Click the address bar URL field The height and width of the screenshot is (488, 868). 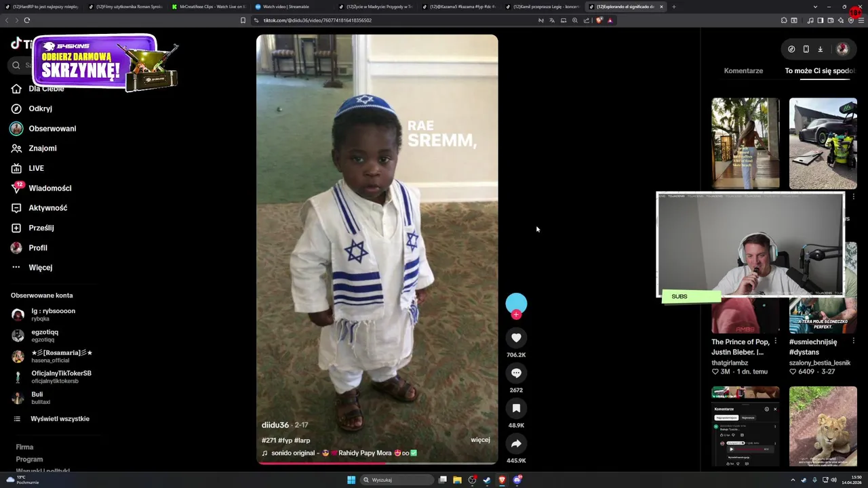tap(393, 20)
